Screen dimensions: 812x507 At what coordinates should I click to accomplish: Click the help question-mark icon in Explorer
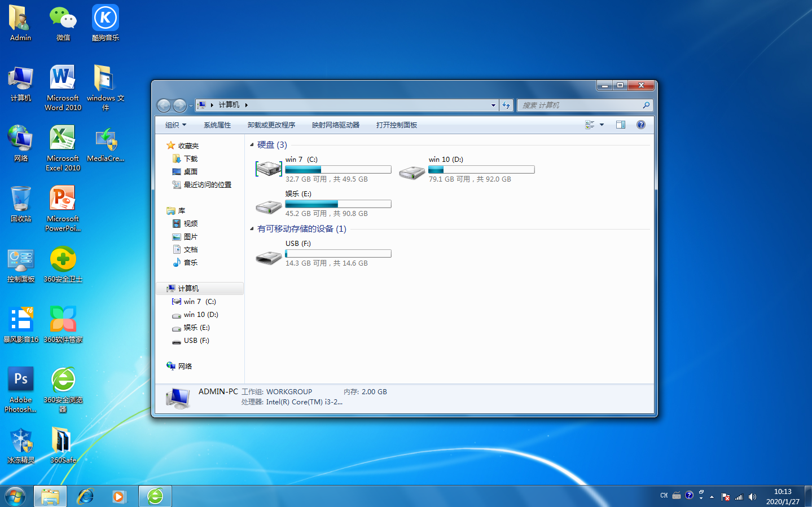click(x=640, y=125)
